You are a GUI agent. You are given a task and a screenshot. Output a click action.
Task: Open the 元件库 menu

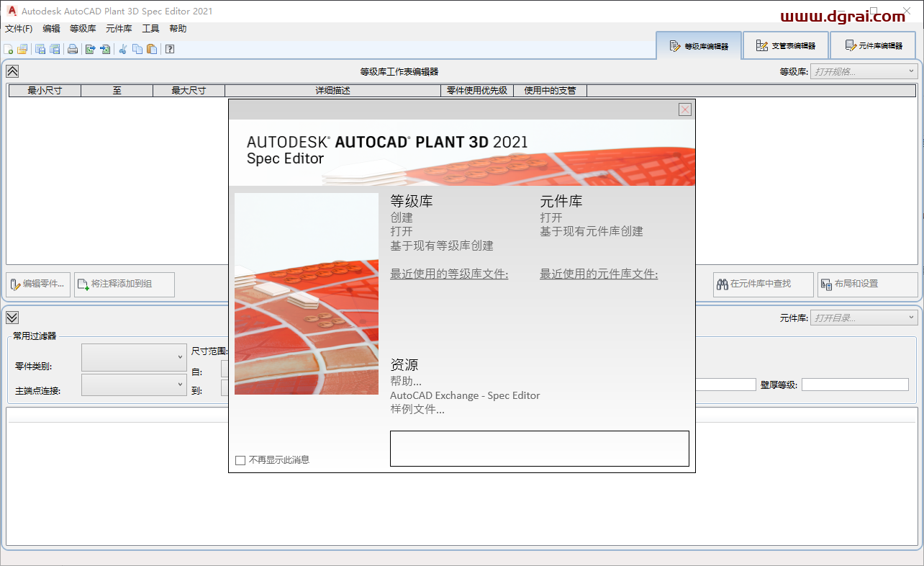[119, 29]
